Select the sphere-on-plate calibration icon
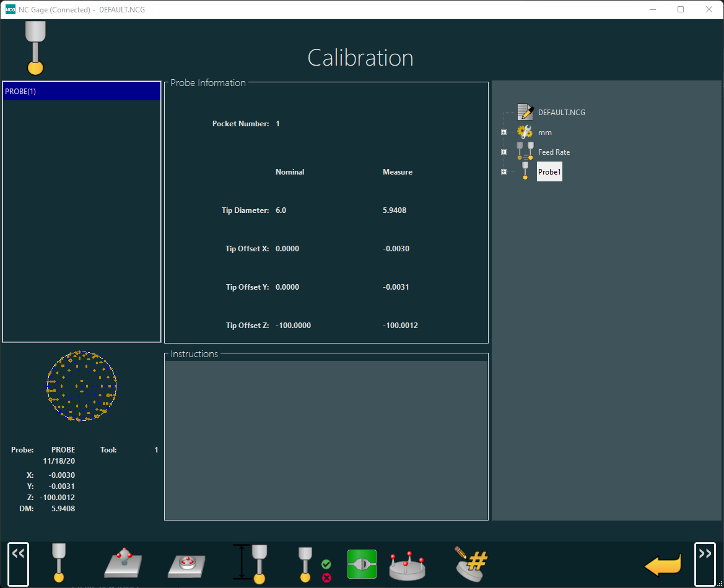The width and height of the screenshot is (724, 588). pyautogui.click(x=124, y=563)
